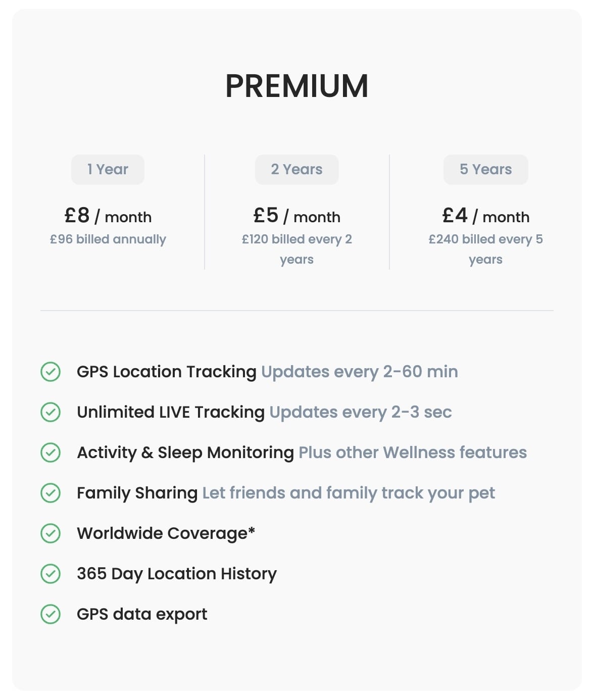Click the £4 / month price
This screenshot has height=700, width=593.
click(x=485, y=216)
